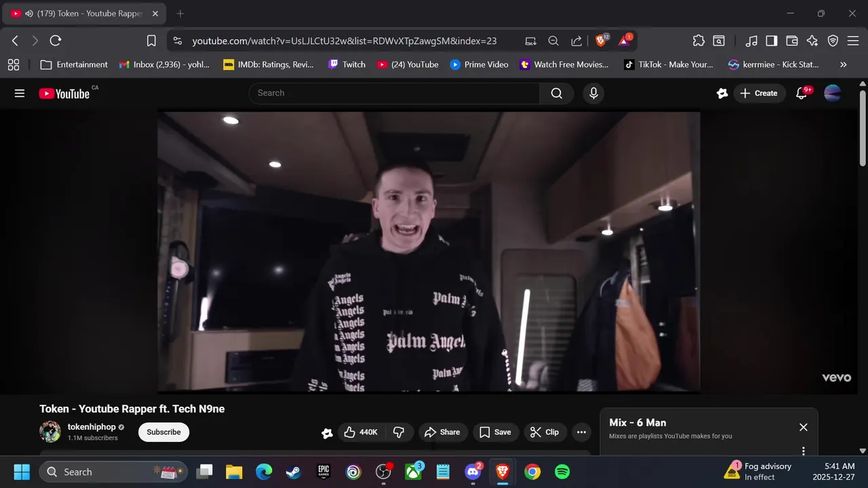Open the Watch Free Movies bookmark

[564, 65]
